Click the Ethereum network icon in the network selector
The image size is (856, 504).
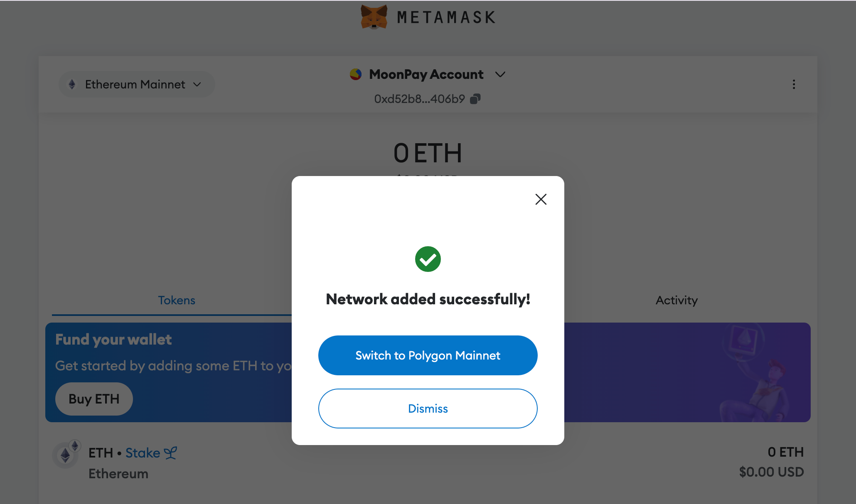click(x=72, y=84)
